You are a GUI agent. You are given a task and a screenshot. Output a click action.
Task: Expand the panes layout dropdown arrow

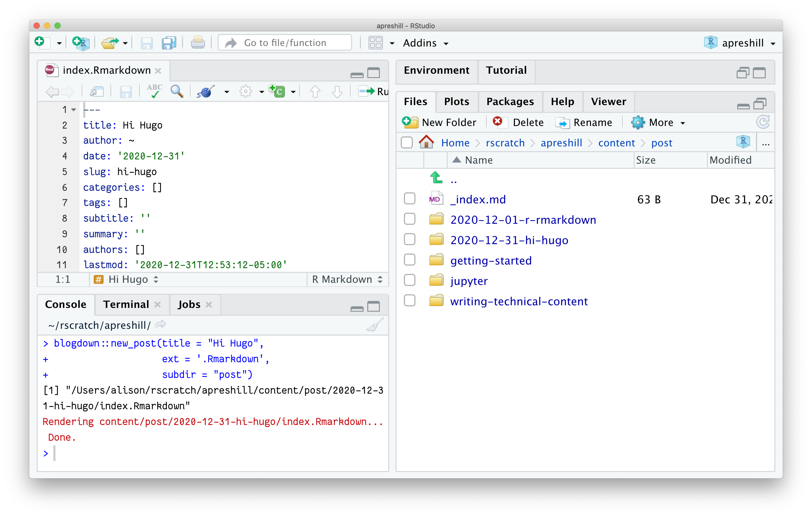tap(392, 43)
